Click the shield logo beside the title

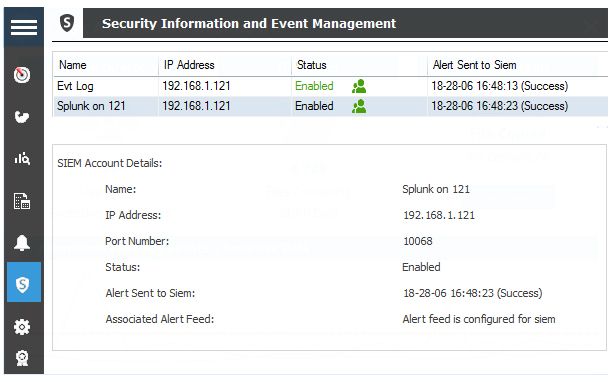(x=67, y=23)
